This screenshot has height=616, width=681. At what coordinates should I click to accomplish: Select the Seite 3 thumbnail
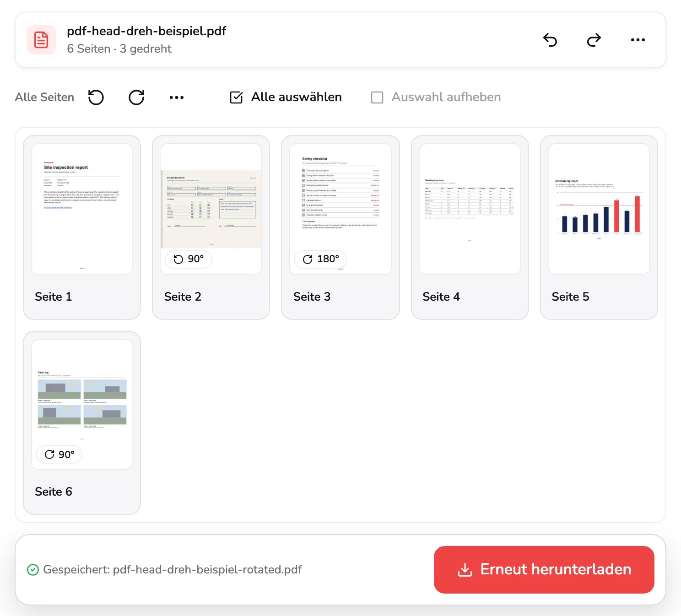click(x=340, y=209)
